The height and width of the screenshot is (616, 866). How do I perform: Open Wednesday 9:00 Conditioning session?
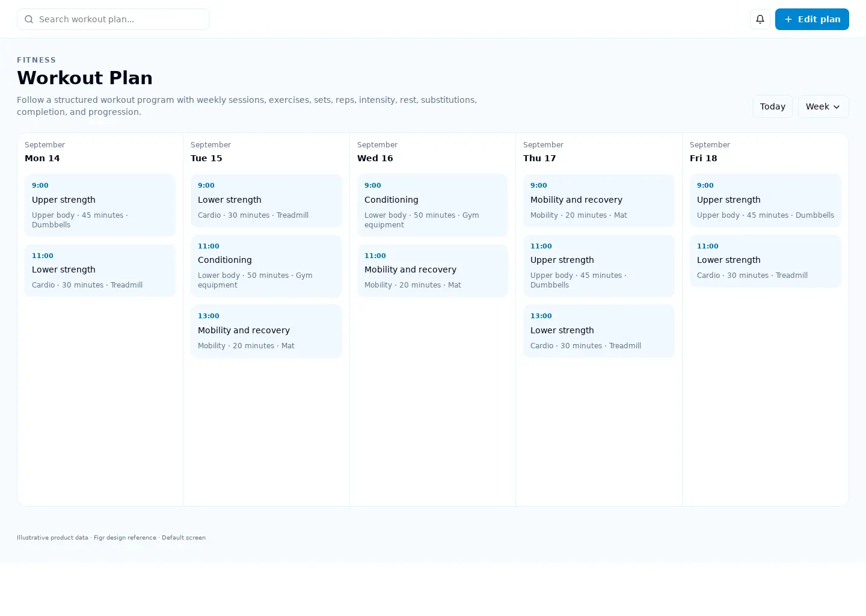432,205
